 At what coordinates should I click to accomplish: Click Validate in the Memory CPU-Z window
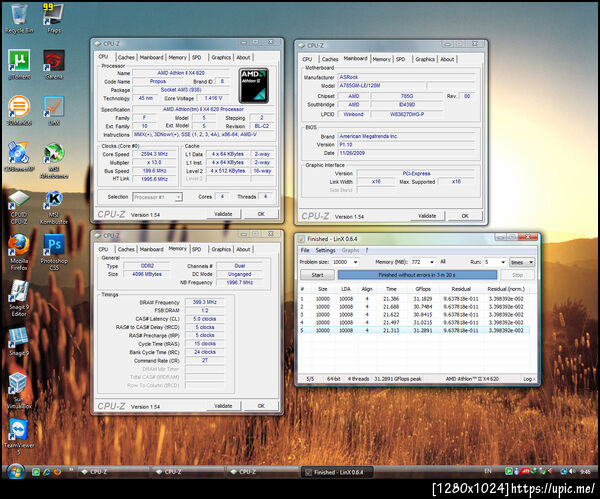pyautogui.click(x=223, y=406)
